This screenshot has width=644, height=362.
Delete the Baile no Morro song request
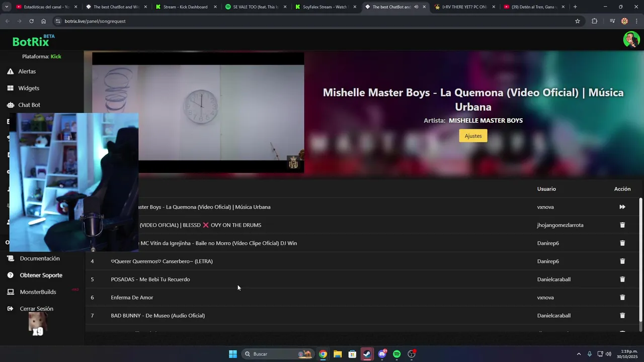point(622,243)
